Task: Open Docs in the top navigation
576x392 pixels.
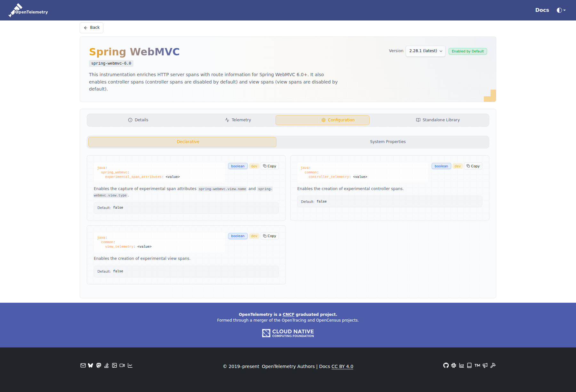Action: click(x=542, y=10)
